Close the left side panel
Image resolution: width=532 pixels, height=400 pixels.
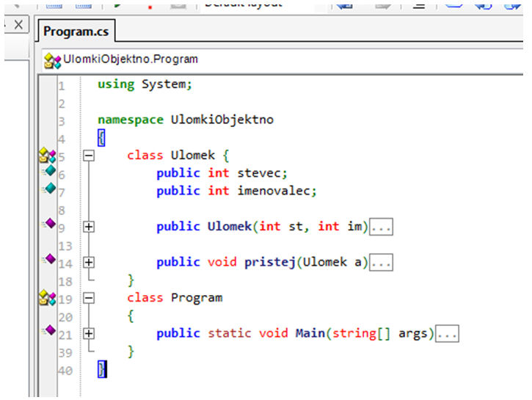point(18,25)
